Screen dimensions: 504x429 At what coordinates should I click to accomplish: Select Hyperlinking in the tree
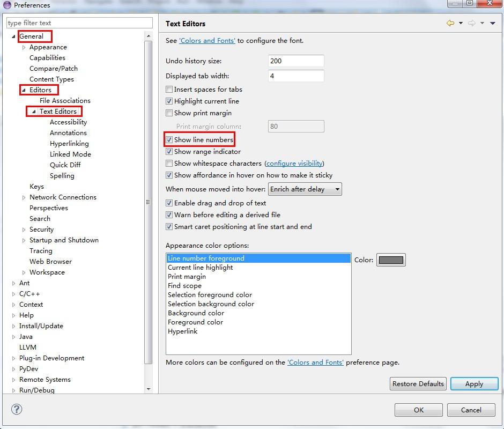[69, 143]
